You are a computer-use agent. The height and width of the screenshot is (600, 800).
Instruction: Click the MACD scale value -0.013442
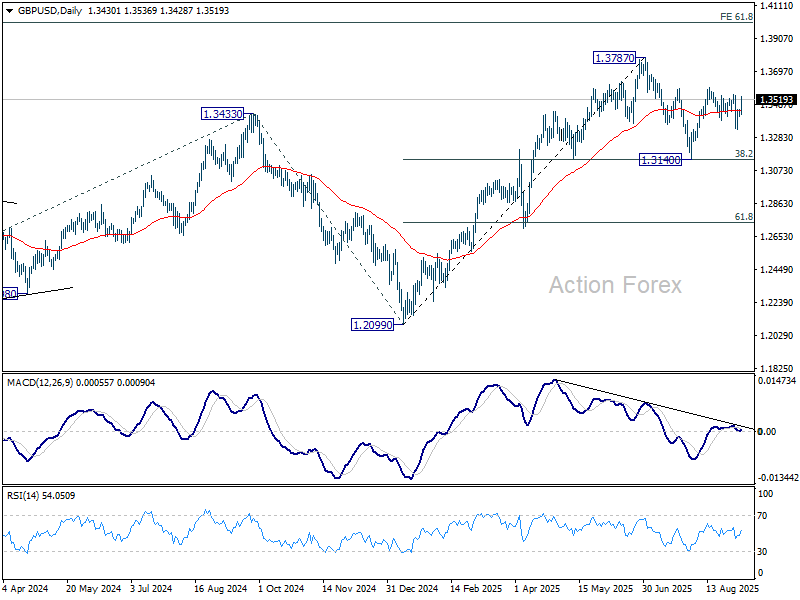coord(778,478)
